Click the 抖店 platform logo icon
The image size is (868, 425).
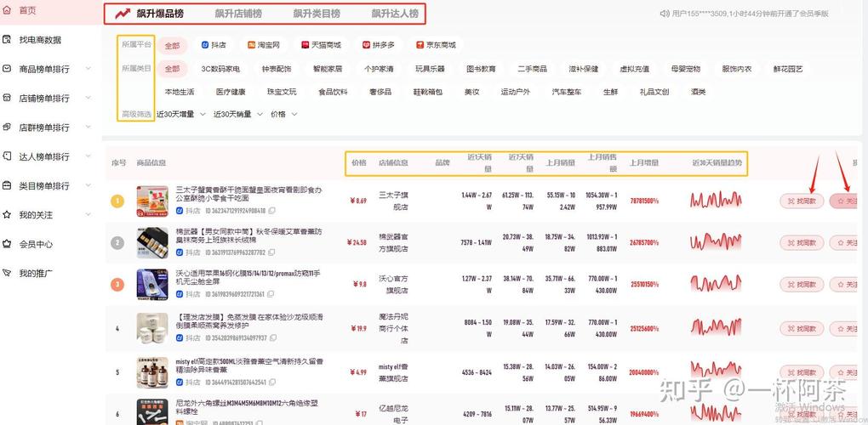point(205,45)
